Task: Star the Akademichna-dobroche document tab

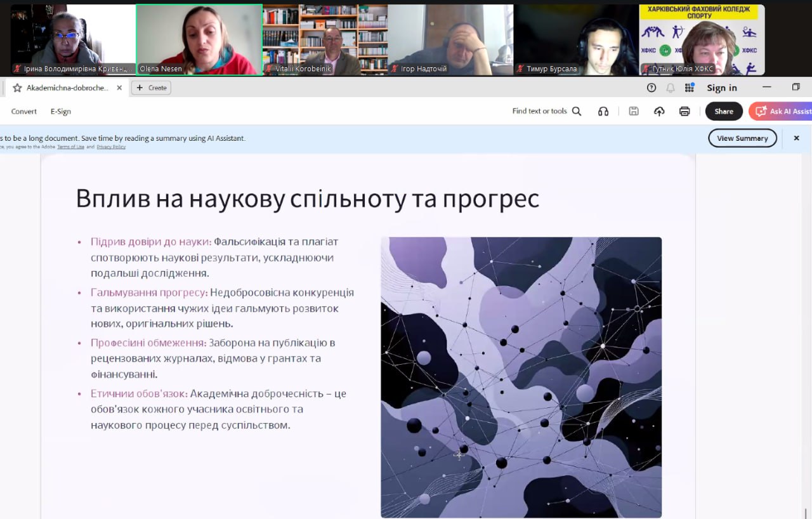Action: coord(17,88)
